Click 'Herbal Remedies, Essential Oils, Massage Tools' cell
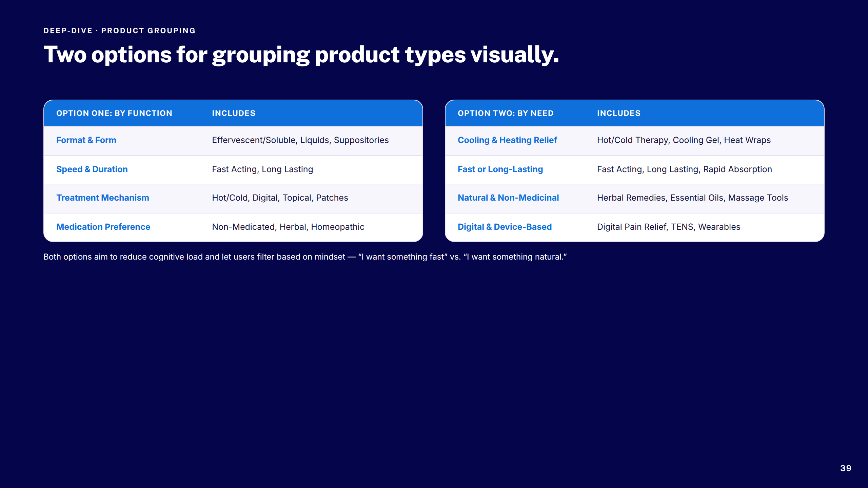This screenshot has width=868, height=488. pyautogui.click(x=692, y=198)
